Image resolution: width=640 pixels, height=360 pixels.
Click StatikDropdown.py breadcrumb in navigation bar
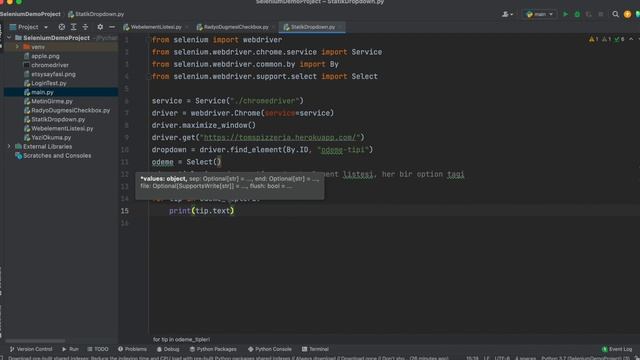pyautogui.click(x=96, y=14)
